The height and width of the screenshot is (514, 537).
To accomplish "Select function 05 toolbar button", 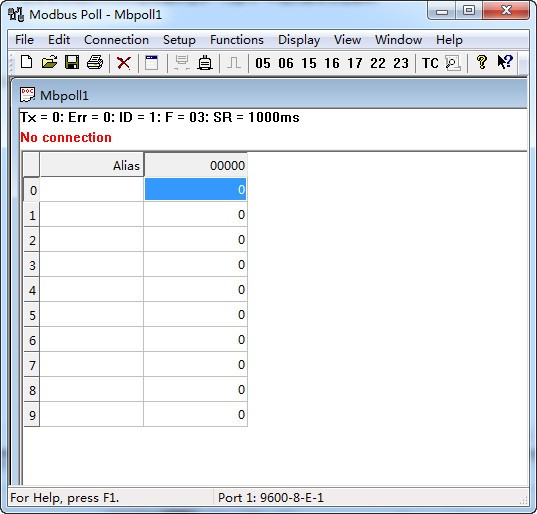I will (263, 63).
